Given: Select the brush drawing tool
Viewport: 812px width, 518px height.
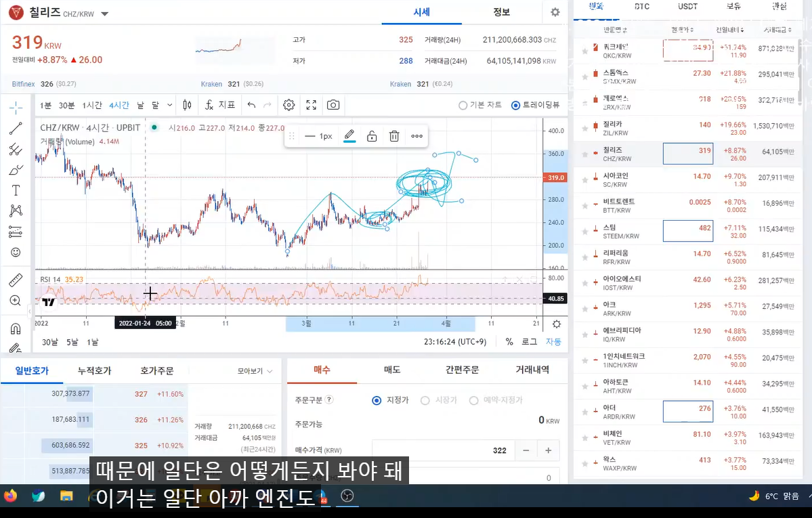Looking at the screenshot, I should 16,170.
